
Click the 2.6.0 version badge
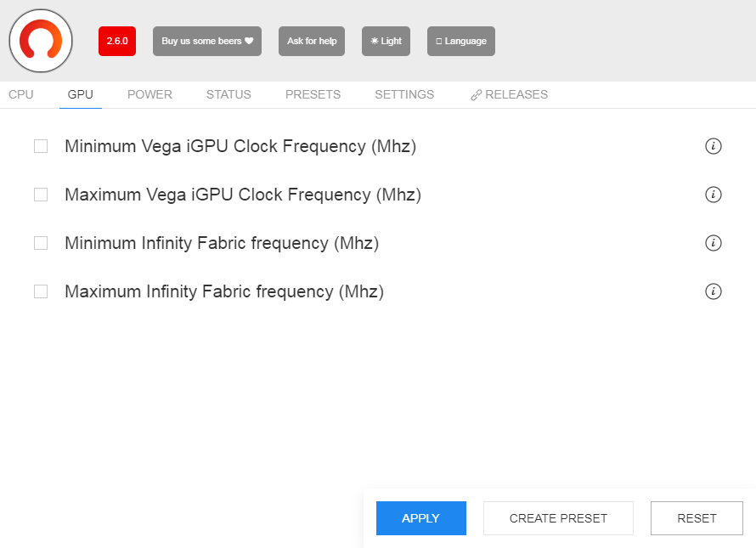tap(117, 41)
